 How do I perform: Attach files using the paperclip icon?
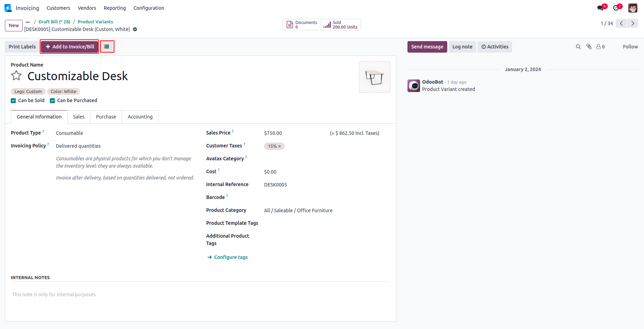click(x=589, y=47)
